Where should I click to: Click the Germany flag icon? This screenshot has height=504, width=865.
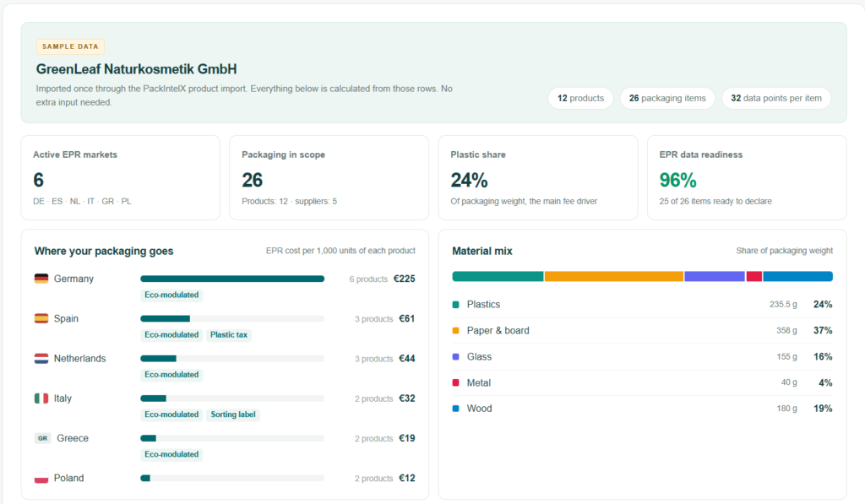coord(41,279)
